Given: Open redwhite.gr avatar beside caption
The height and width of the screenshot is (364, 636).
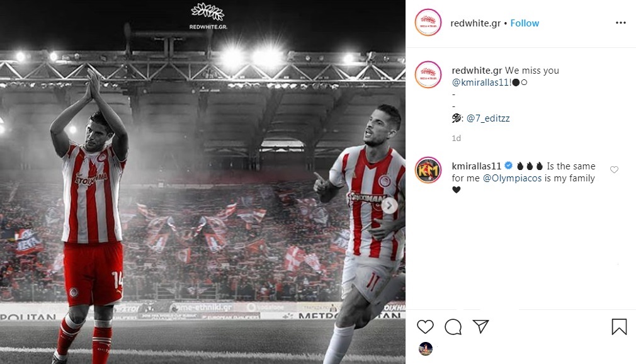Looking at the screenshot, I should 428,75.
